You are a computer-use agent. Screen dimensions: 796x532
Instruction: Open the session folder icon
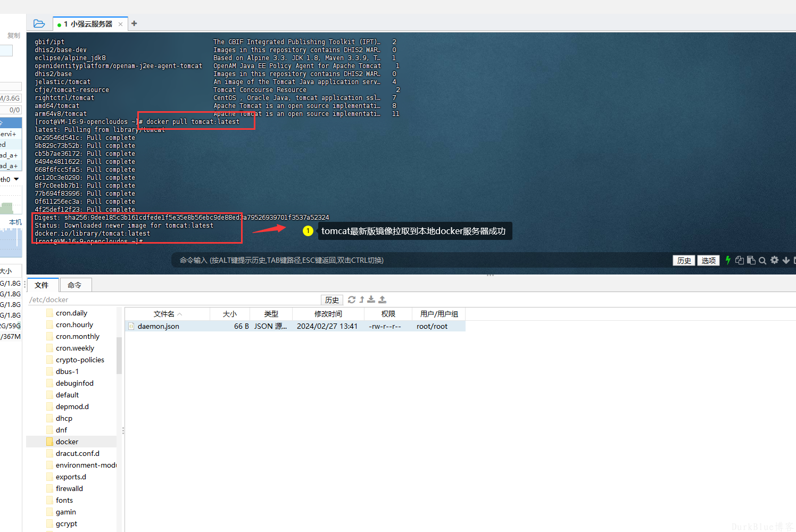click(39, 23)
